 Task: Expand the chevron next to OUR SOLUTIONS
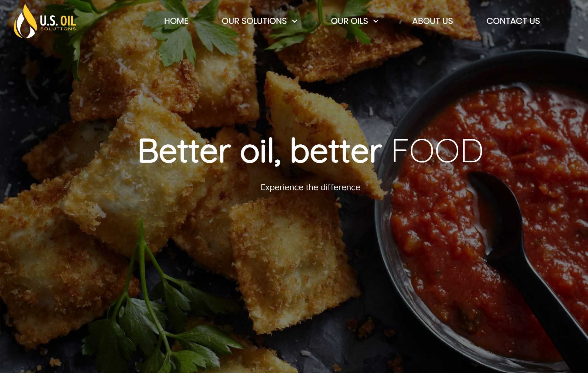tap(294, 21)
